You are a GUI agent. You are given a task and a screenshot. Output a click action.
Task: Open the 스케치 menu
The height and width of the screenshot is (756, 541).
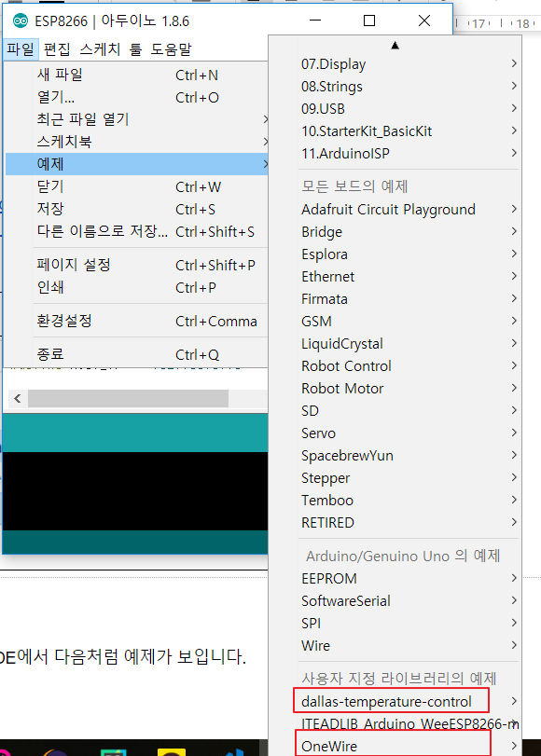100,48
